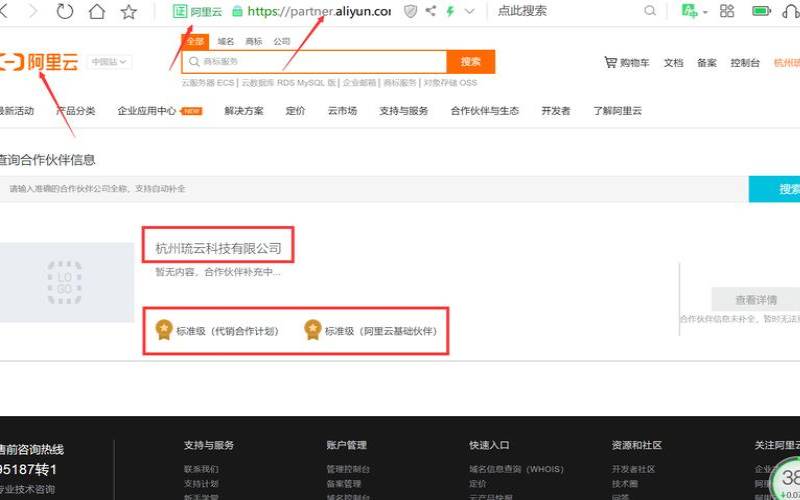Click the browser search magnifier icon

[649, 11]
